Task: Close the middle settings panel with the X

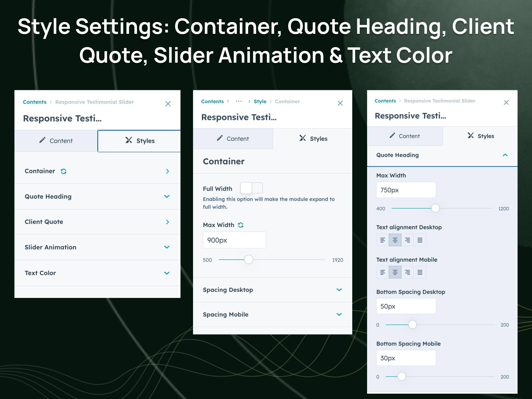Action: 340,103
